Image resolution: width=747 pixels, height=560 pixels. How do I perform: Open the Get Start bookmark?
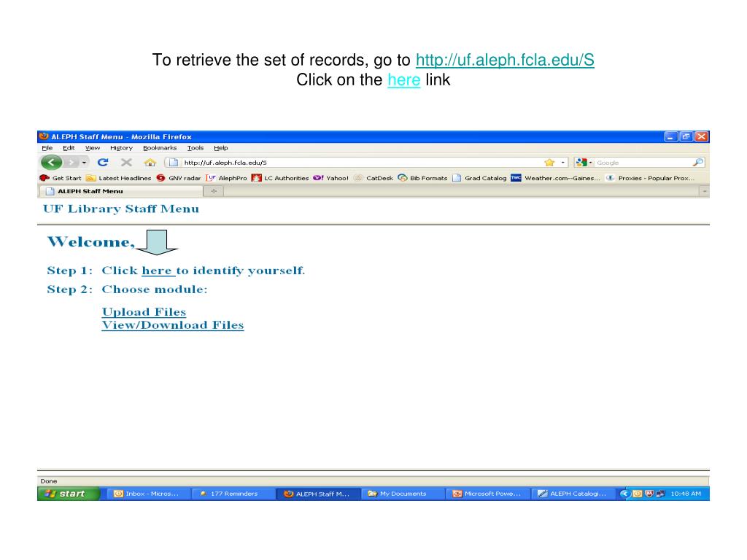point(61,178)
